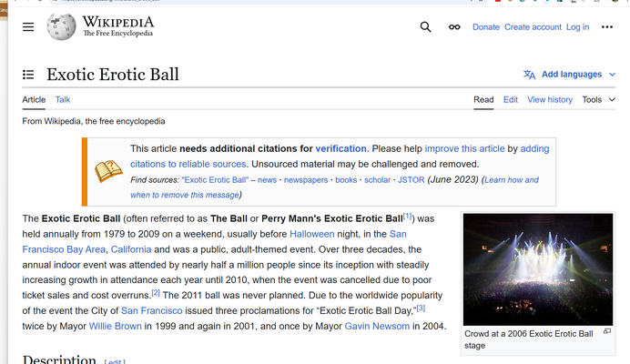Open appearance settings glasses icon
The height and width of the screenshot is (364, 630).
(454, 27)
